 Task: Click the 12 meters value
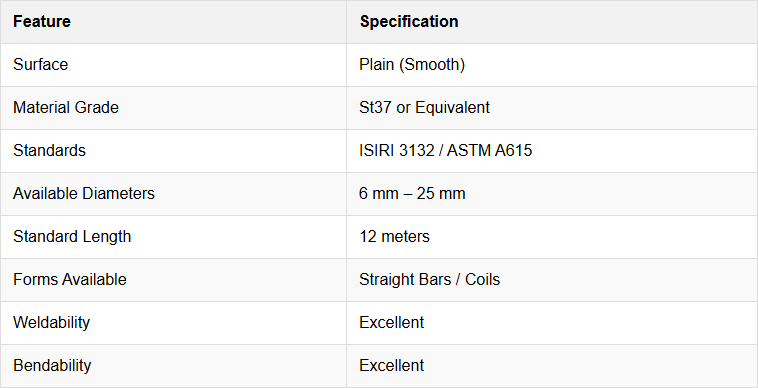[x=394, y=236]
